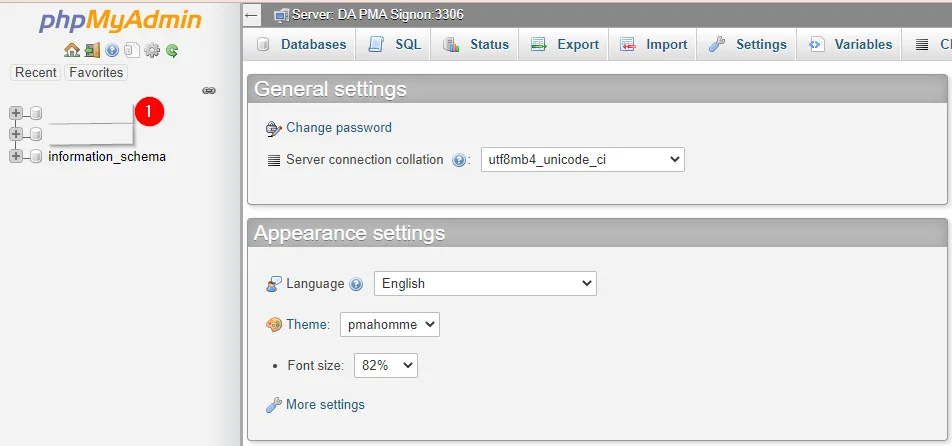The width and height of the screenshot is (952, 446).
Task: Click the chain link with main panel icon
Action: (x=209, y=90)
